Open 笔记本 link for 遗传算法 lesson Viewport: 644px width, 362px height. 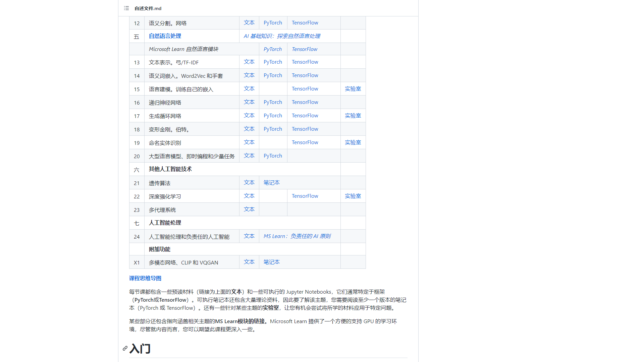pyautogui.click(x=271, y=183)
